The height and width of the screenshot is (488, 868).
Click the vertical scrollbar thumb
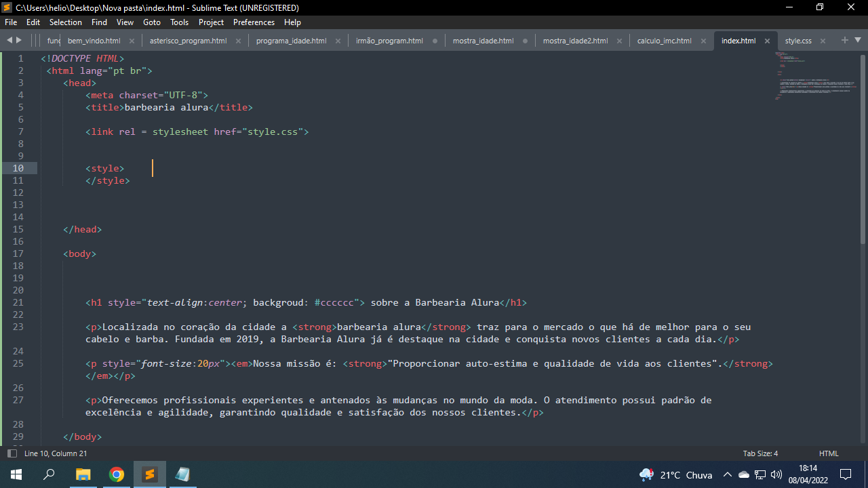[x=863, y=148]
